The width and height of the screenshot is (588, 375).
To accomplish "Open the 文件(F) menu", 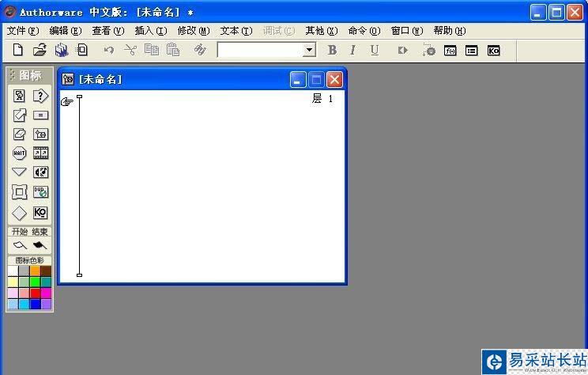I will tap(23, 31).
